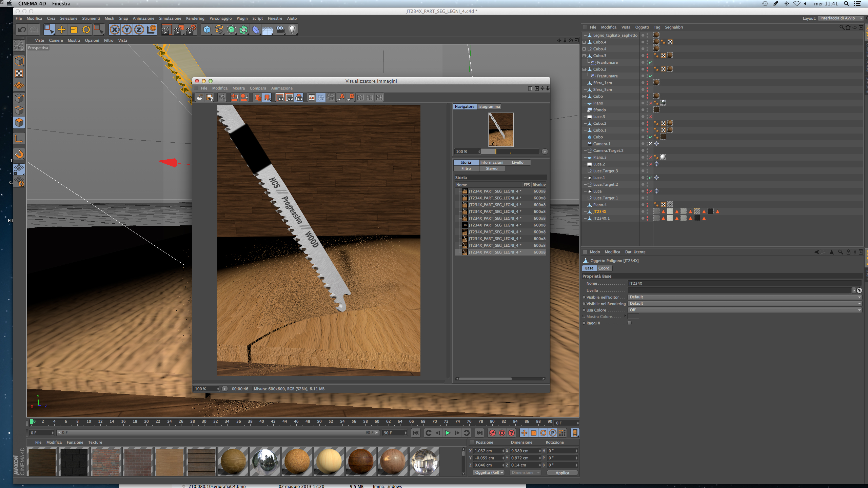Select the Move tool in top toolbar
Screen dimensions: 868x488
click(62, 30)
